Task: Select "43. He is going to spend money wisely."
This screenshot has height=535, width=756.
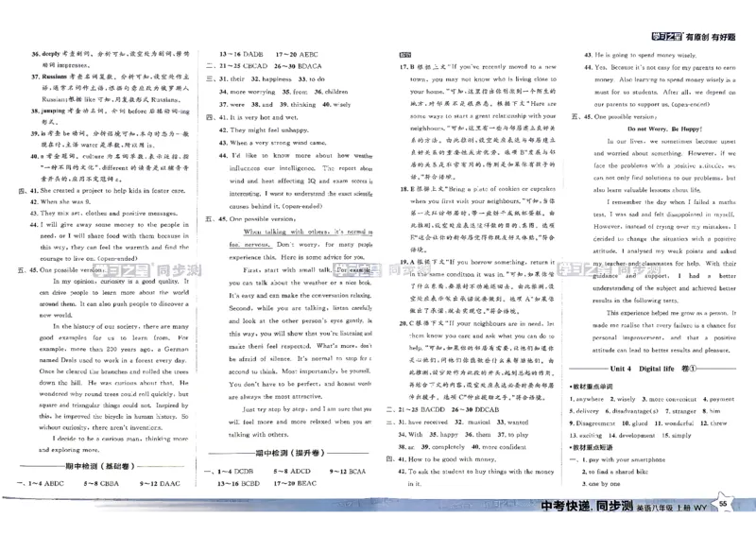Action: tap(640, 55)
